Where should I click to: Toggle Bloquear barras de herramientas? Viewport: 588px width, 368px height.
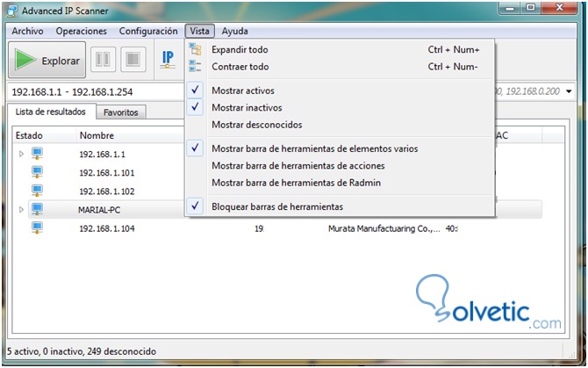tap(341, 206)
